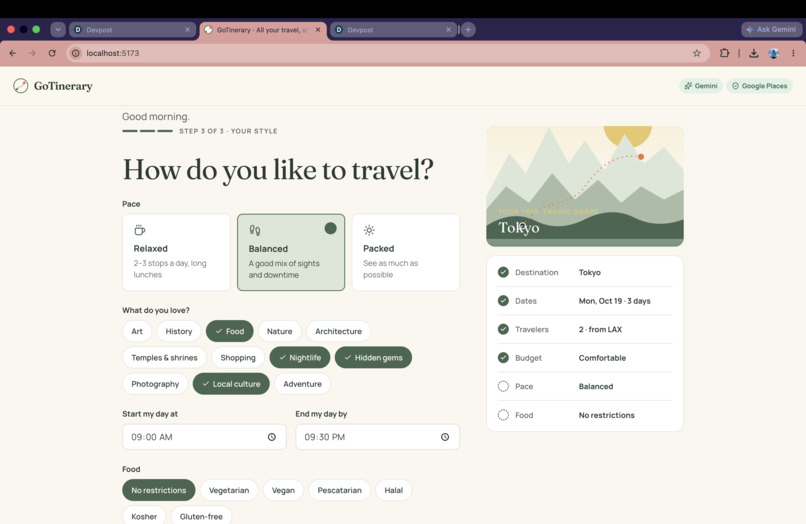Open the Chrome three-dot menu

[793, 53]
